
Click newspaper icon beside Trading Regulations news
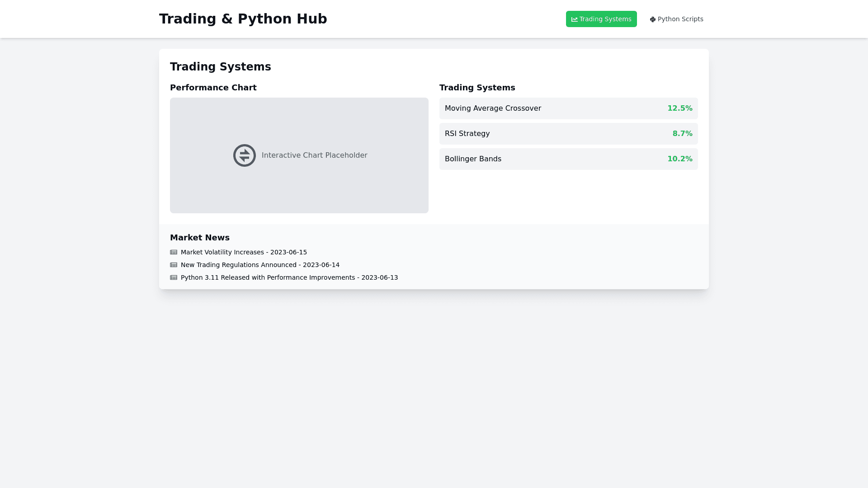click(174, 265)
